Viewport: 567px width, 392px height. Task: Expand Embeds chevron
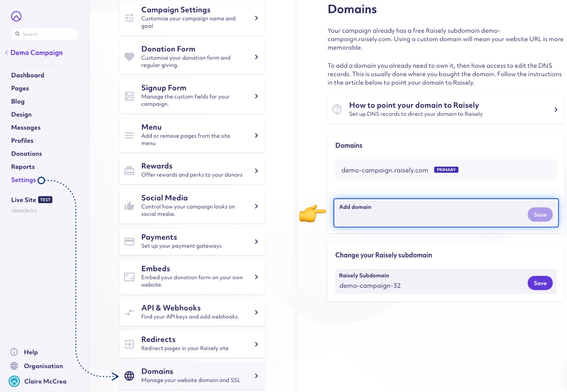click(x=257, y=277)
